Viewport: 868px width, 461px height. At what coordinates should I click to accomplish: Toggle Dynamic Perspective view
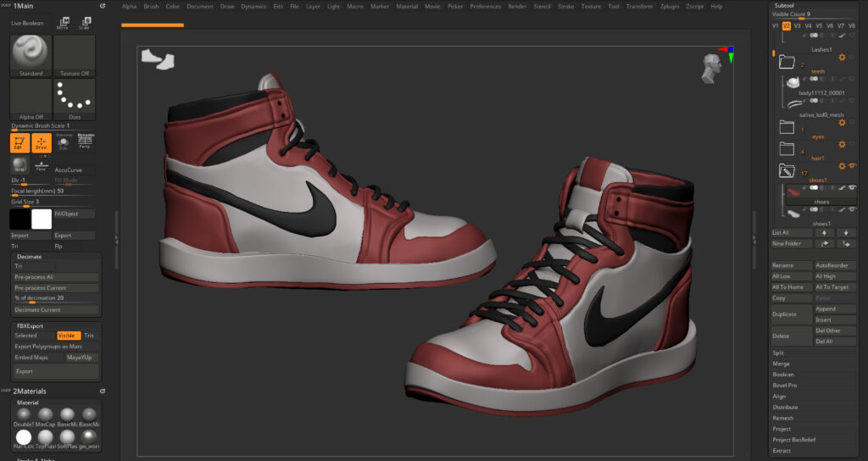click(85, 142)
